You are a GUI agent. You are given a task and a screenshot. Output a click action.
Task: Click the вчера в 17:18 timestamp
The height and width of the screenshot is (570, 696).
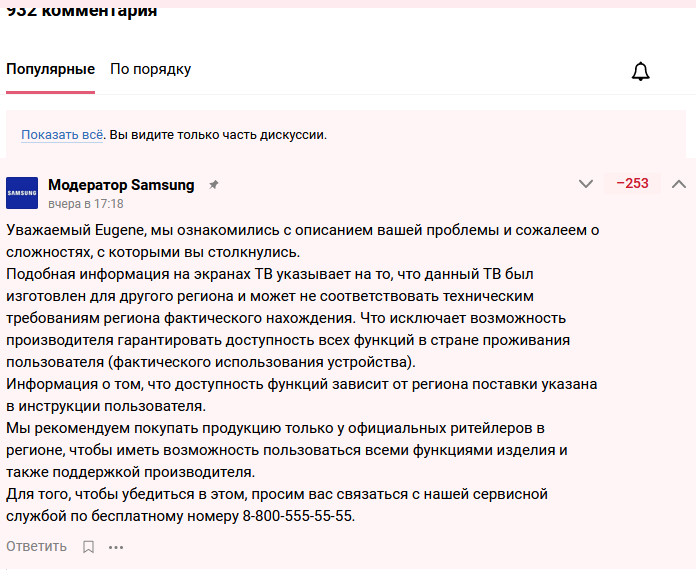[x=86, y=203]
